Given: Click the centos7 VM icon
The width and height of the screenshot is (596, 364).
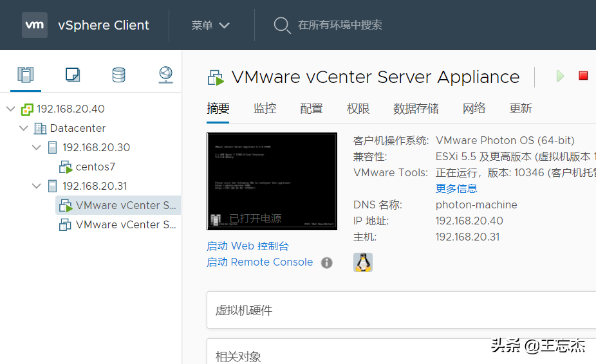Looking at the screenshot, I should pyautogui.click(x=66, y=167).
